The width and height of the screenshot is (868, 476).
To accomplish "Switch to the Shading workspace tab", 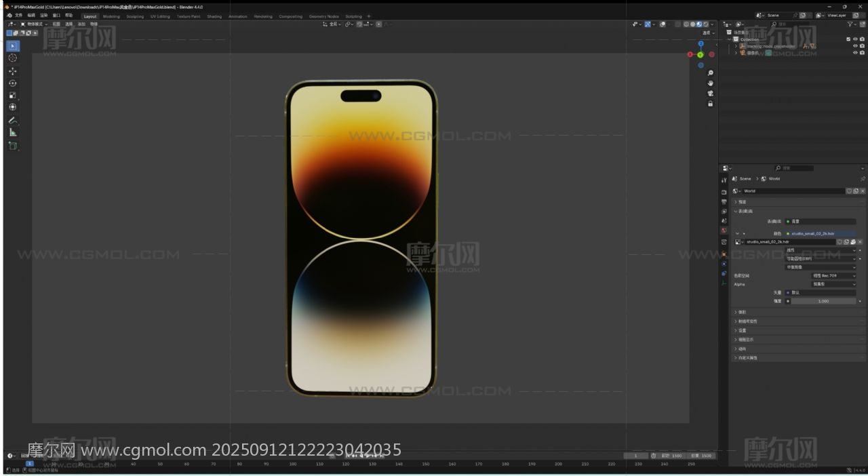I will pyautogui.click(x=214, y=16).
